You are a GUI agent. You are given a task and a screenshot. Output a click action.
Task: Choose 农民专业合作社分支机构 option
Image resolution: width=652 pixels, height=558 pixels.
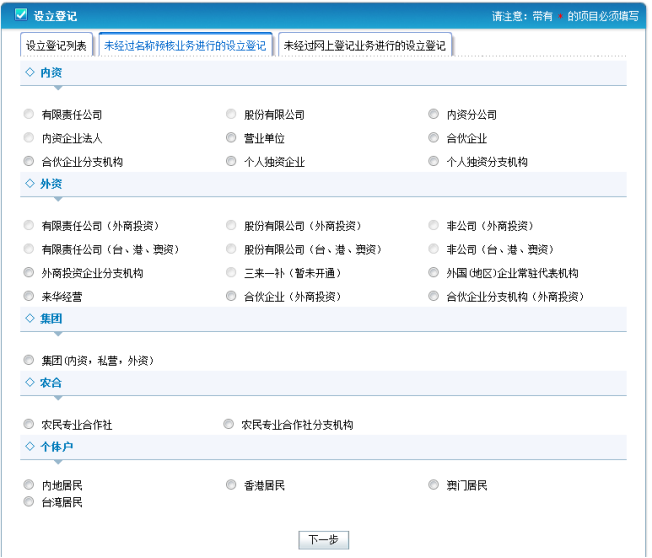coord(229,424)
